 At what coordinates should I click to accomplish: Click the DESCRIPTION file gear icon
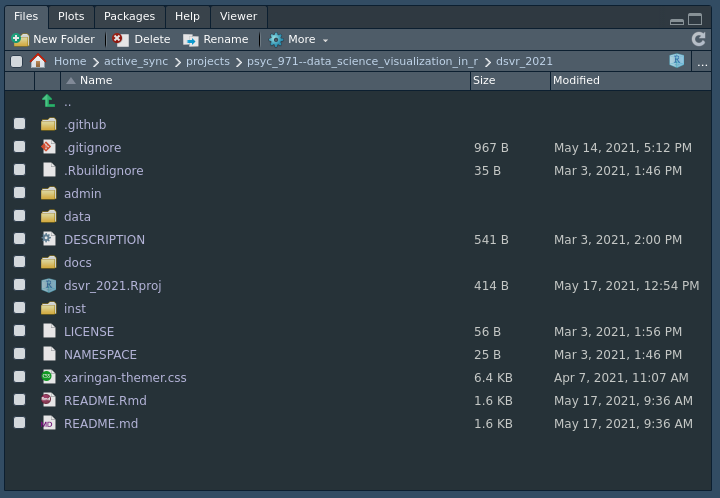click(48, 239)
